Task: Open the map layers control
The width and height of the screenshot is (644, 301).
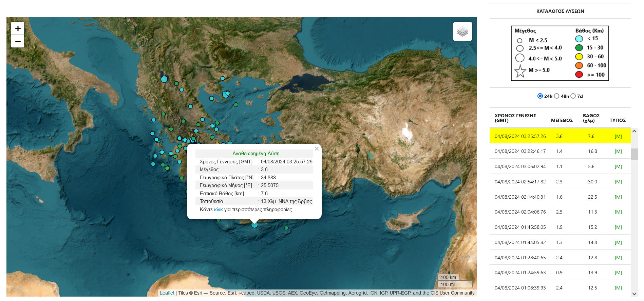Action: (x=462, y=32)
